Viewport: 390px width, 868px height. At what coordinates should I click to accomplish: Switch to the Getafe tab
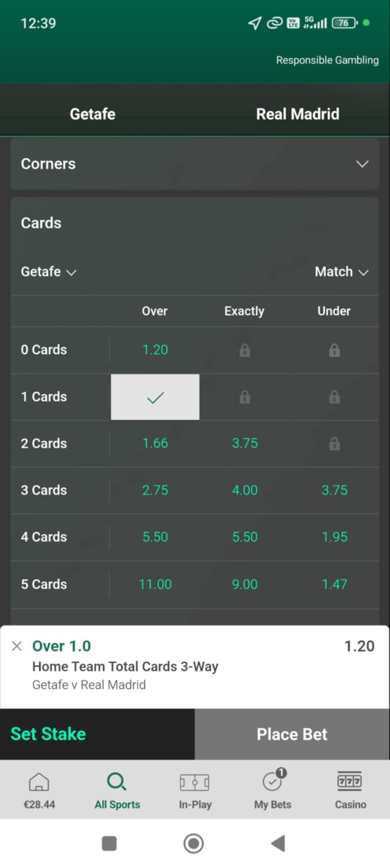tap(93, 114)
